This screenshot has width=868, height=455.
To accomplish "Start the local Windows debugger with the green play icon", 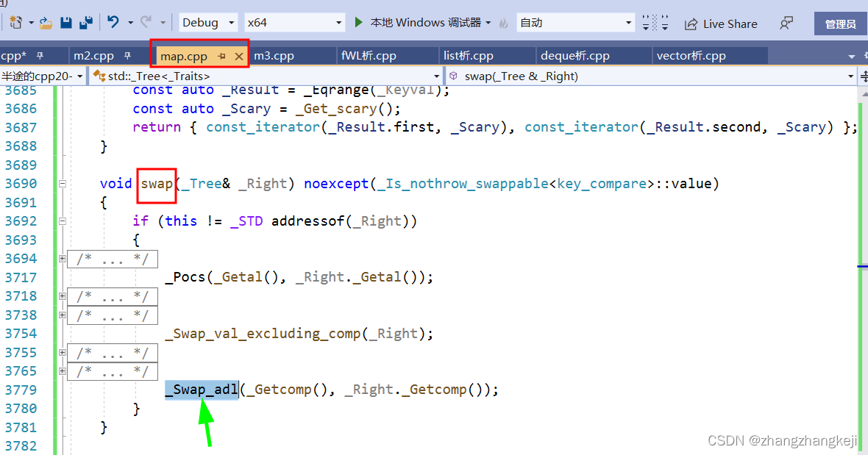I will tap(359, 22).
